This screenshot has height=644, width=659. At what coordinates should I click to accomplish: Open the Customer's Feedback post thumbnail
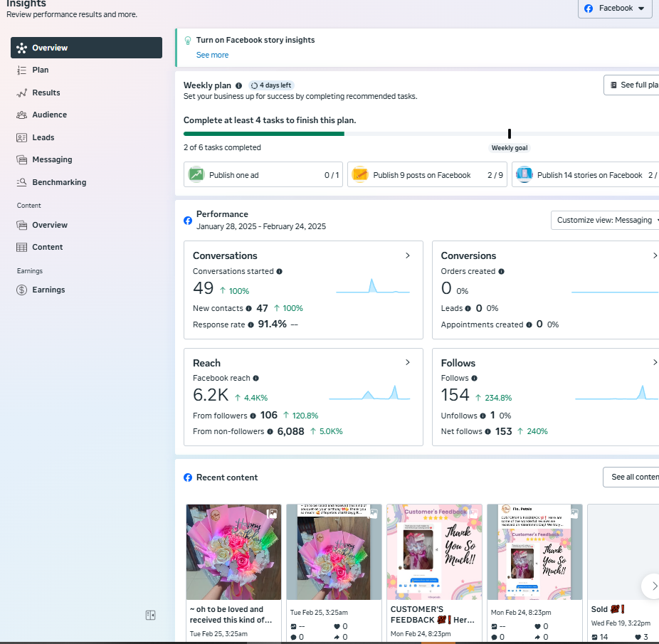coord(434,552)
